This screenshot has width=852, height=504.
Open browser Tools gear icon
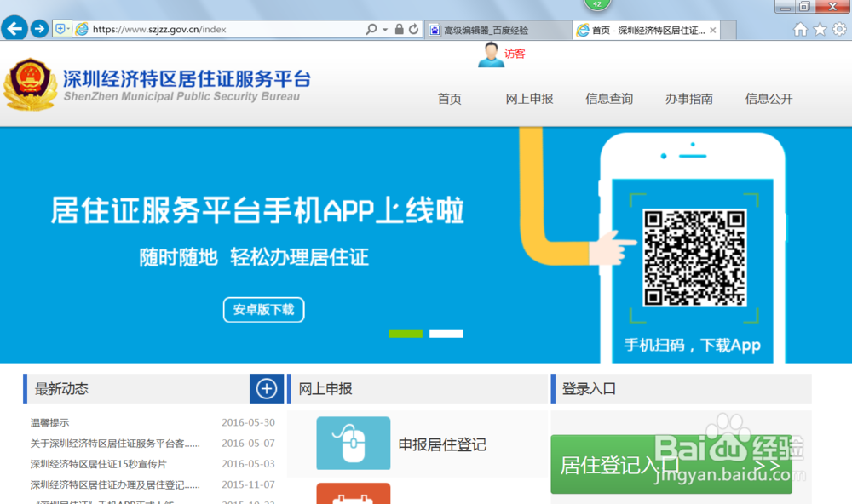click(x=840, y=29)
